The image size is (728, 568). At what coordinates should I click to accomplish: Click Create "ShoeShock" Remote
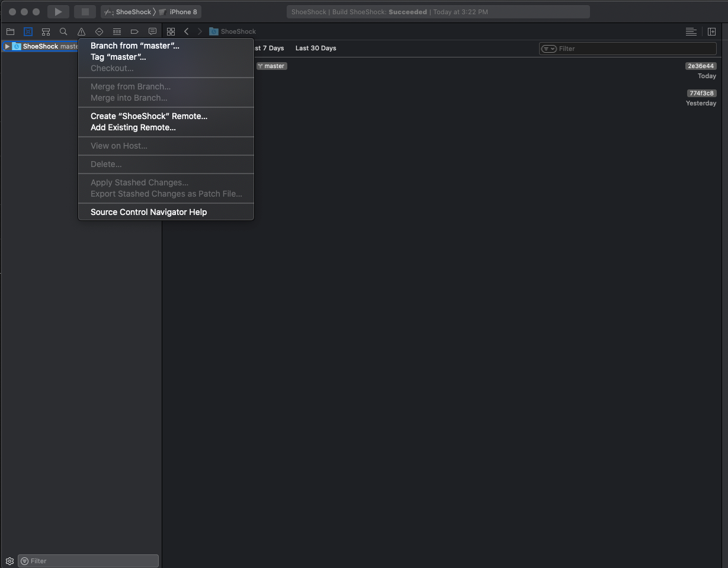[x=149, y=116]
